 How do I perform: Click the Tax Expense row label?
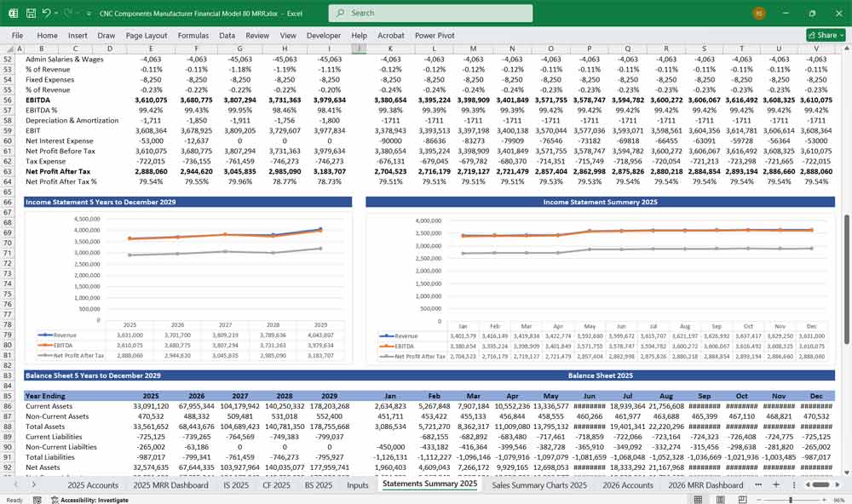pos(45,161)
